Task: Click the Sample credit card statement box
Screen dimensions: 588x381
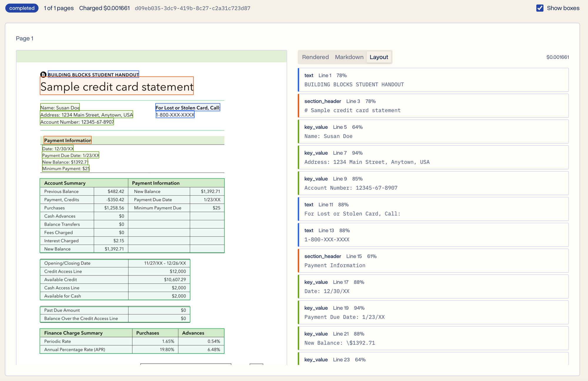Action: tap(117, 86)
